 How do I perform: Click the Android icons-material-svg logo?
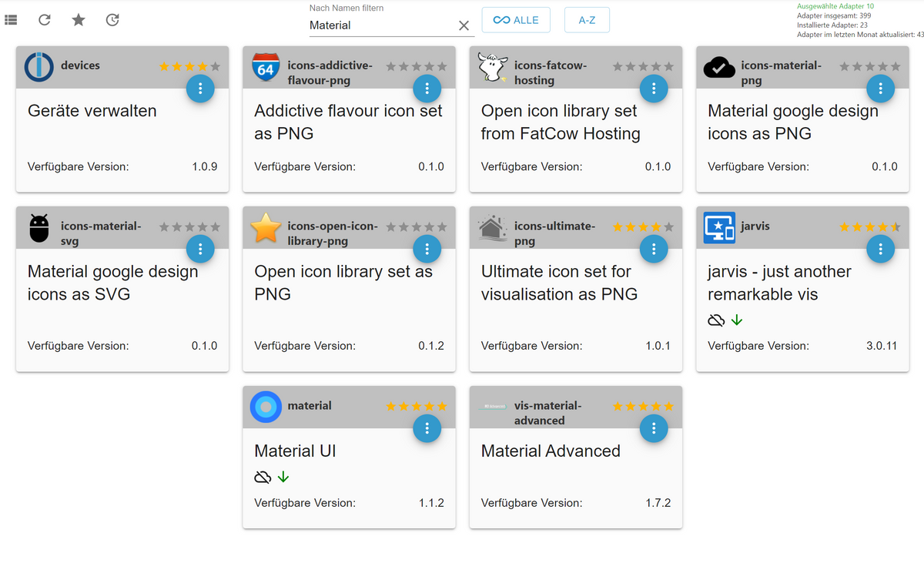point(38,228)
